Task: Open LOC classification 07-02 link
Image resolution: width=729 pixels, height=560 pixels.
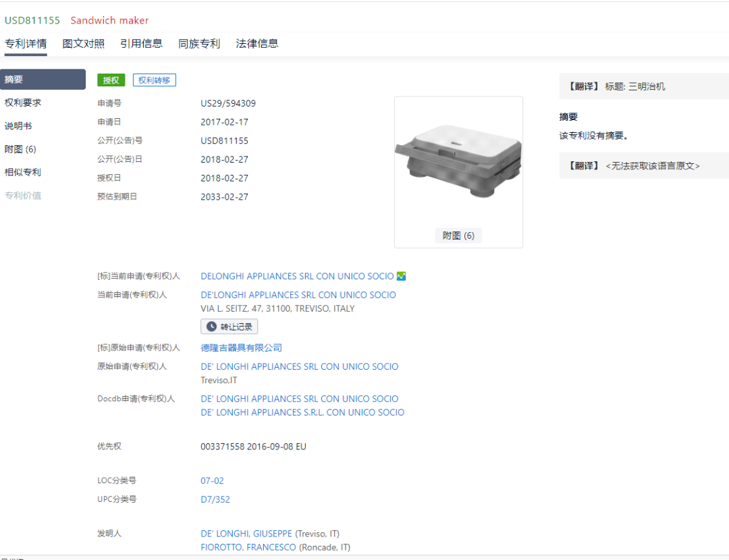Action: click(x=212, y=480)
